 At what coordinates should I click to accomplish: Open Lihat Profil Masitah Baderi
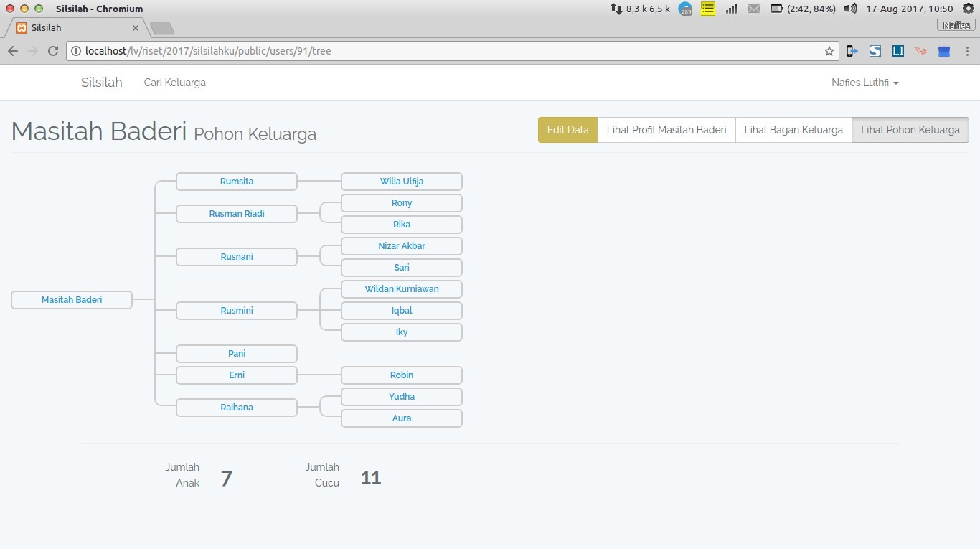666,130
